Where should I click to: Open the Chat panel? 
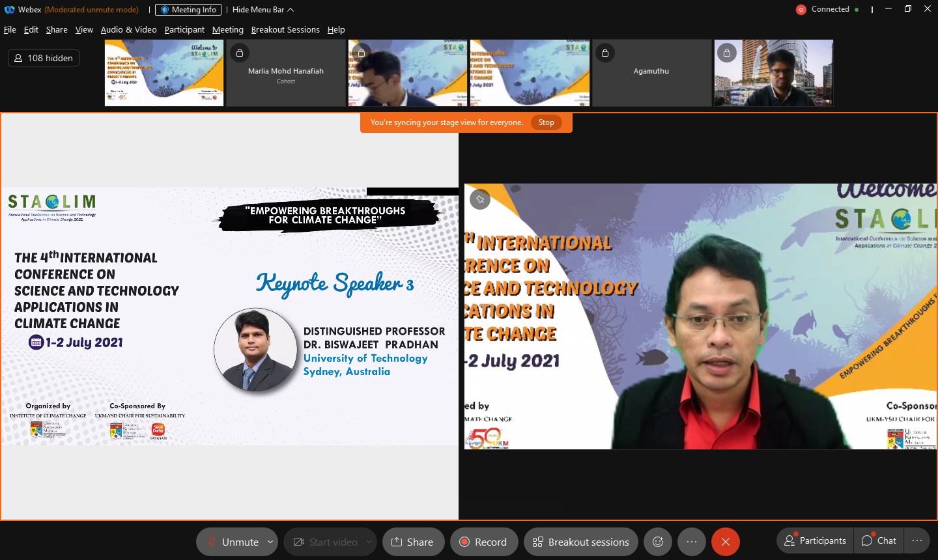[x=879, y=540]
